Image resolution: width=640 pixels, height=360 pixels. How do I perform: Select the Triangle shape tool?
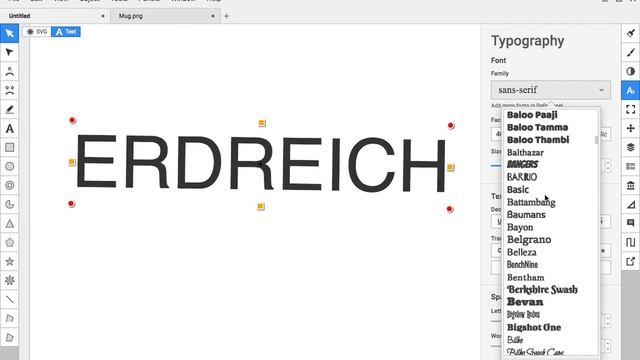pyautogui.click(x=9, y=224)
